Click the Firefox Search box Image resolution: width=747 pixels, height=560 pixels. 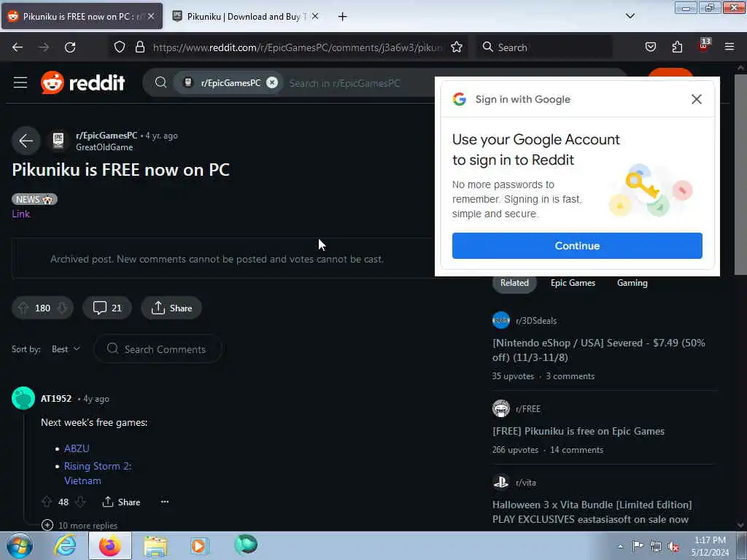544,47
